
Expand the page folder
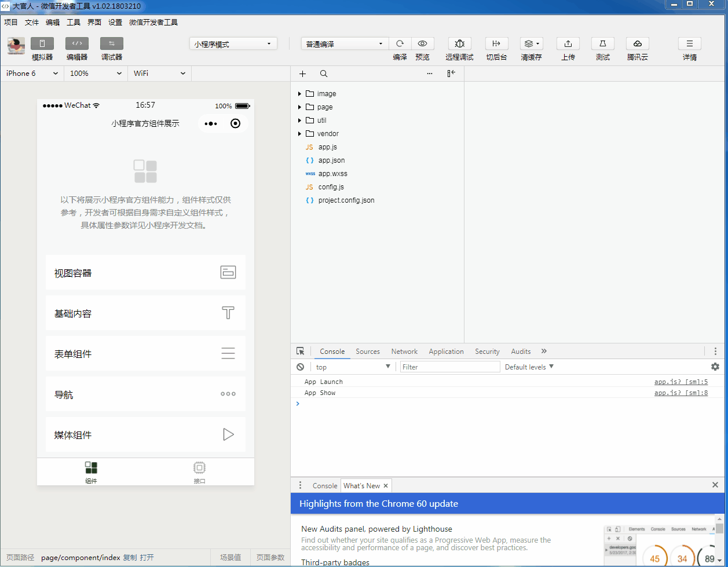[299, 107]
